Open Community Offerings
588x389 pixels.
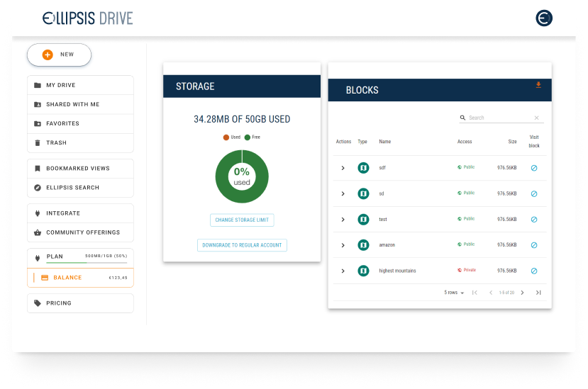tap(80, 232)
